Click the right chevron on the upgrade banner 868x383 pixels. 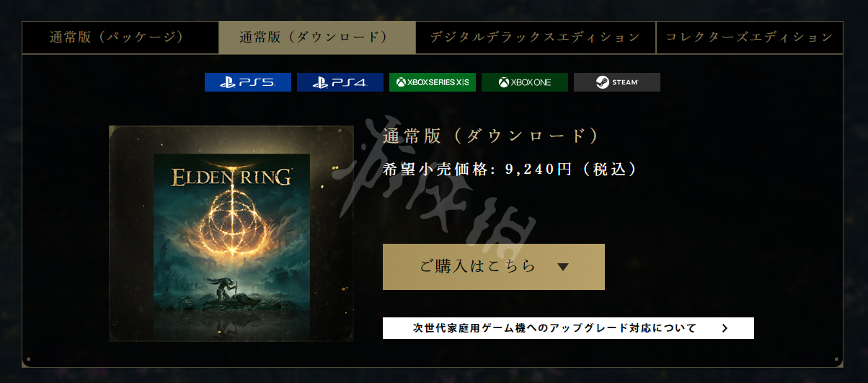725,328
